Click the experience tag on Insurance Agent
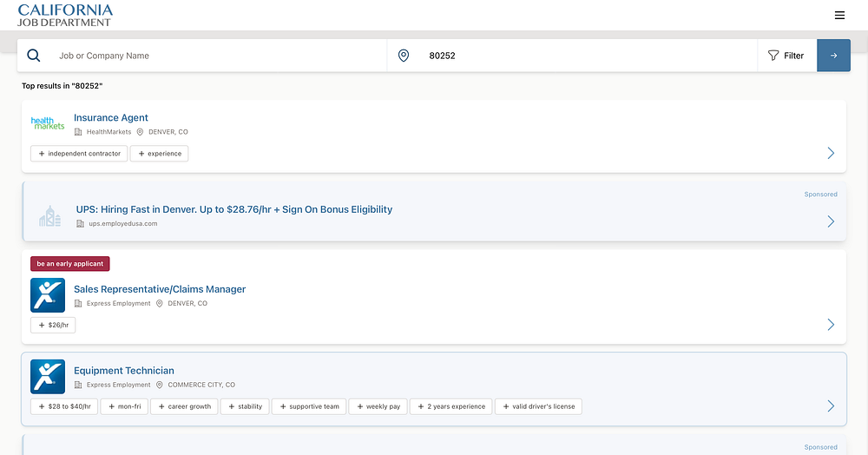The height and width of the screenshot is (455, 868). (160, 154)
